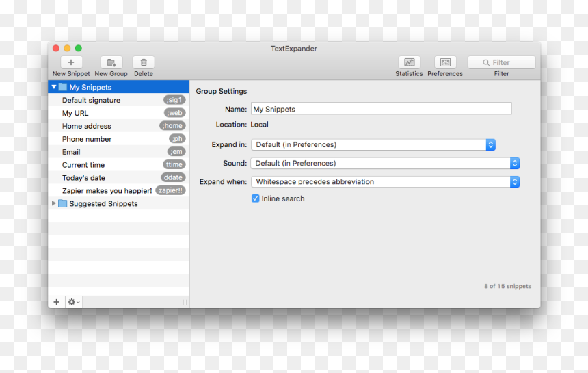Screen dimensions: 588x373
Task: Click the Suggested Snippets folder icon
Action: (63, 203)
